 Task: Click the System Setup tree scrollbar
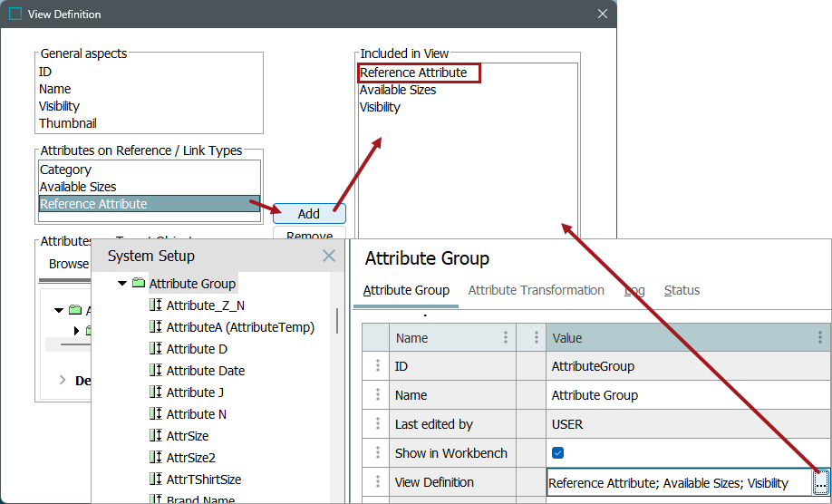(337, 320)
